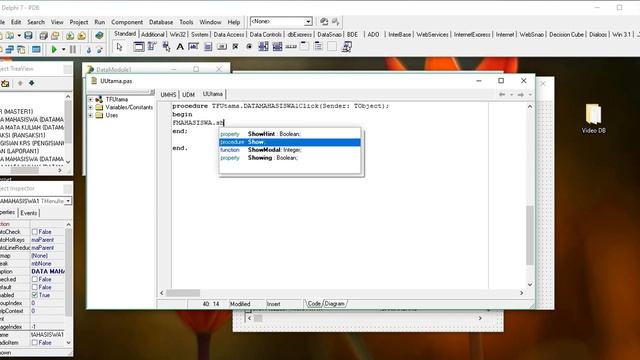Screen dimensions: 640x360
Task: Open the Video DB desktop folder
Action: point(593,118)
